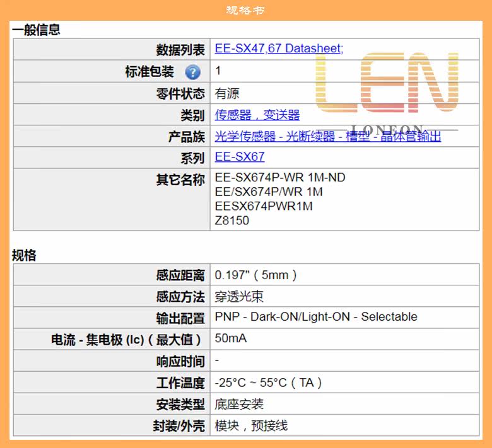The height and width of the screenshot is (448, 492).
Task: Click the 标准包装 row label
Action: 149,71
